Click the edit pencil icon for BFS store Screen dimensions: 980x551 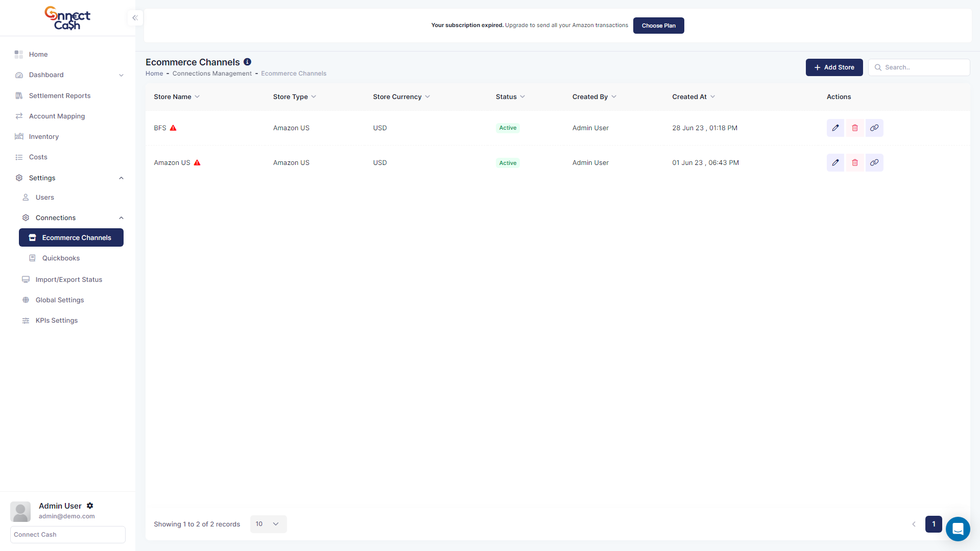(x=835, y=128)
